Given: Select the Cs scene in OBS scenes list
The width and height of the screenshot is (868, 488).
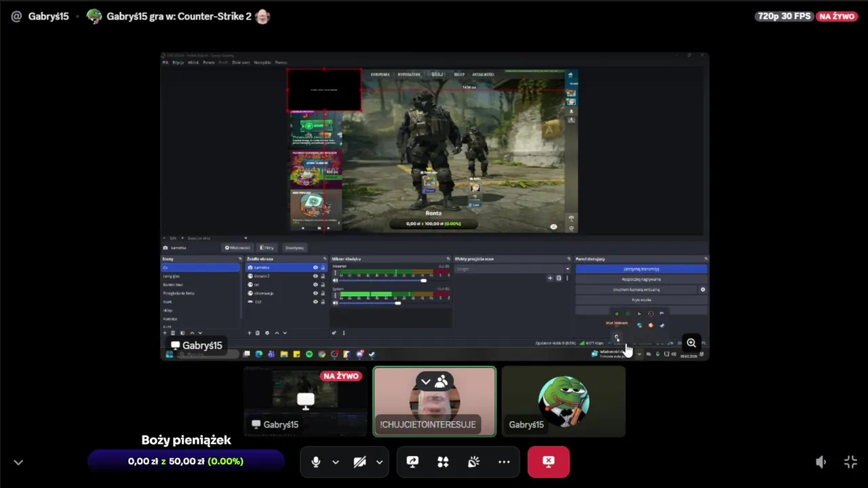Looking at the screenshot, I should (201, 268).
